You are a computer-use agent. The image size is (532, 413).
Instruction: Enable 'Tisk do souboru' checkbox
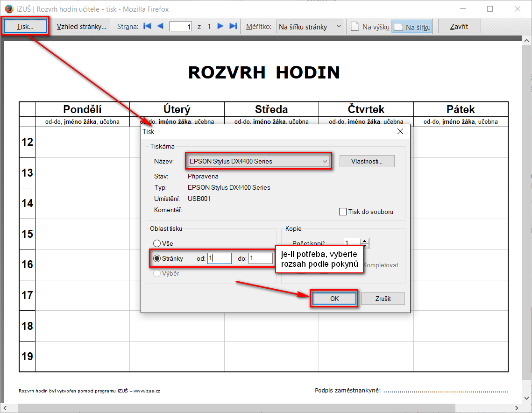[343, 212]
